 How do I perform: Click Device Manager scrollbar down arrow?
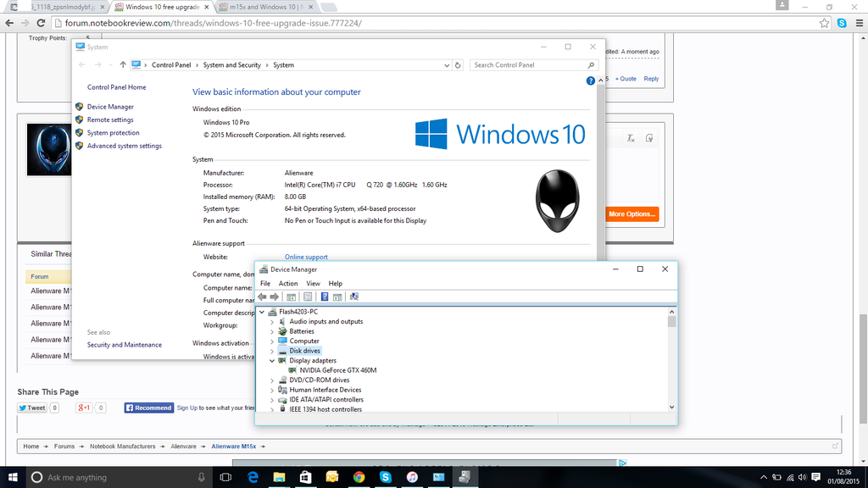click(x=671, y=408)
